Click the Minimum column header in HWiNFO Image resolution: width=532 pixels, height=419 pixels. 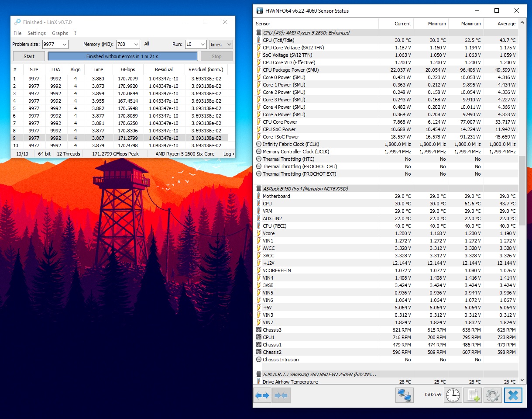pos(431,24)
